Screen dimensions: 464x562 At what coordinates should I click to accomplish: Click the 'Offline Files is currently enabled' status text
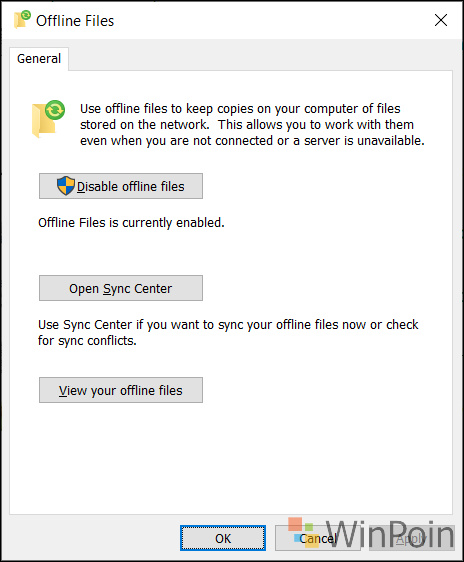point(131,223)
